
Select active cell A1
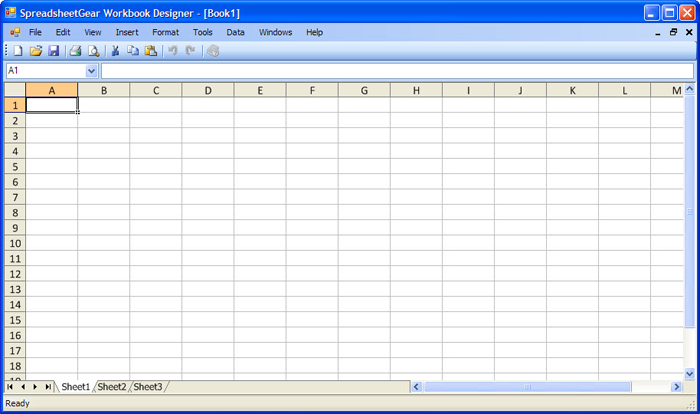52,105
